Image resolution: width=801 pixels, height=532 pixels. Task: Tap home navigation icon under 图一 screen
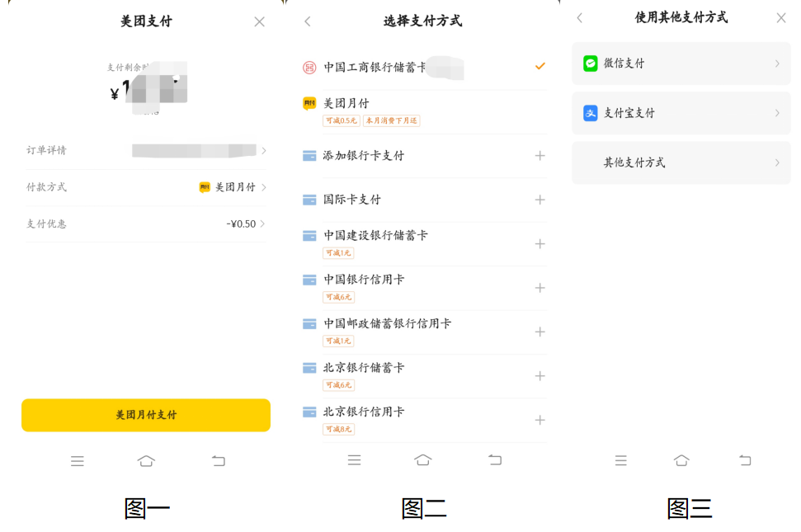[x=146, y=461]
